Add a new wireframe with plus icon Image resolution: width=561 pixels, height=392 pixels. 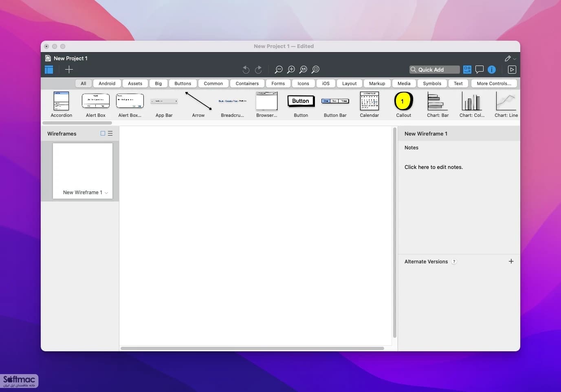coord(69,70)
